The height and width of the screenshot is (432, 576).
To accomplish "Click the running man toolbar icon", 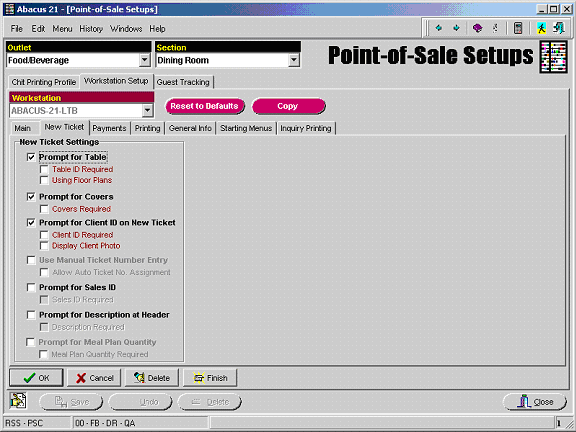I will click(541, 28).
